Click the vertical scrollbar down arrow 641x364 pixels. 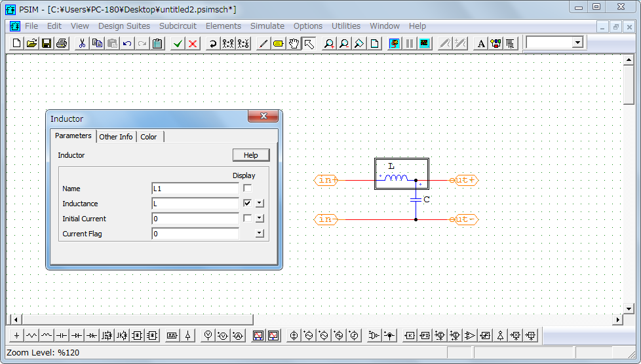(629, 308)
